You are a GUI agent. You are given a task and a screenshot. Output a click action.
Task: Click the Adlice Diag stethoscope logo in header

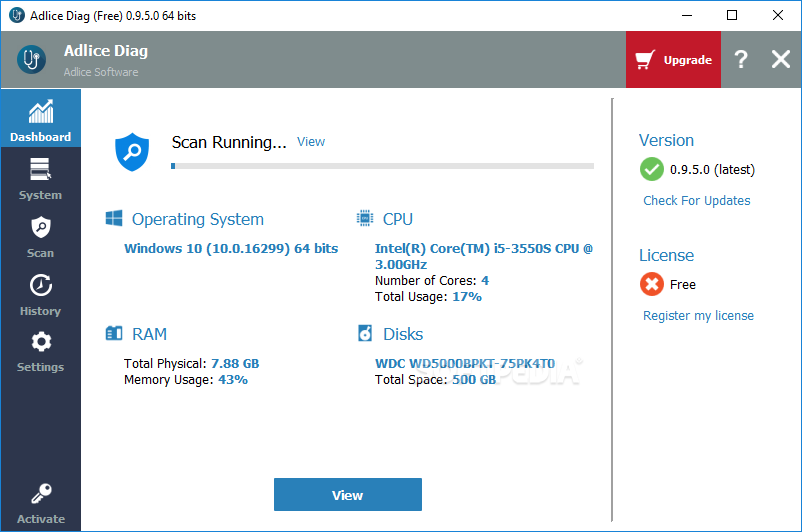point(31,59)
